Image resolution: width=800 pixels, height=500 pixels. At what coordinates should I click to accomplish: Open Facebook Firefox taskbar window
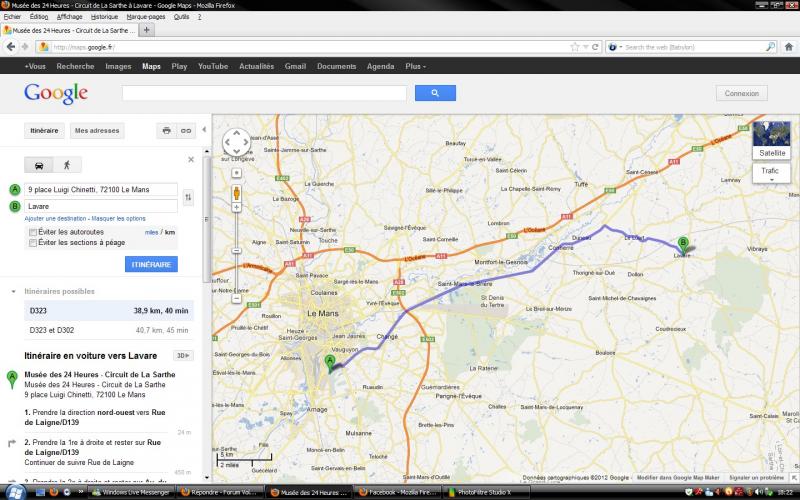[x=397, y=492]
